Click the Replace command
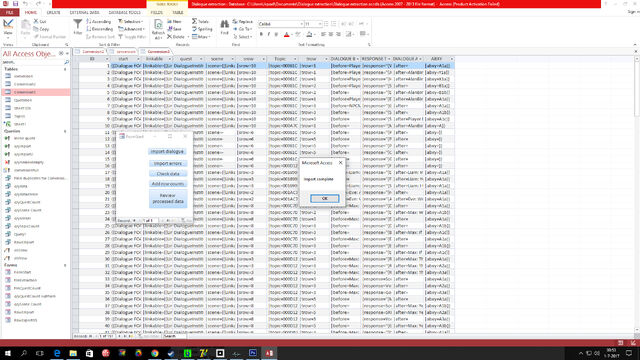Image resolution: width=640 pixels, height=360 pixels. [243, 22]
